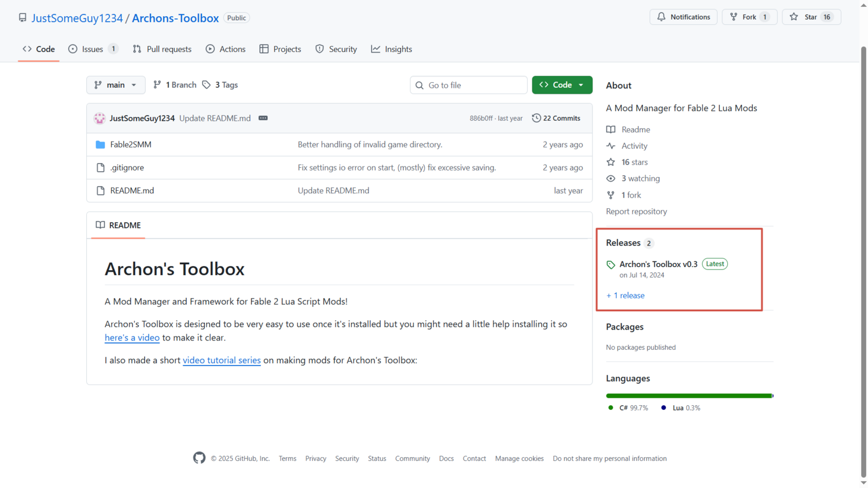The image size is (868, 488).
Task: Open the Fork button
Action: [749, 17]
